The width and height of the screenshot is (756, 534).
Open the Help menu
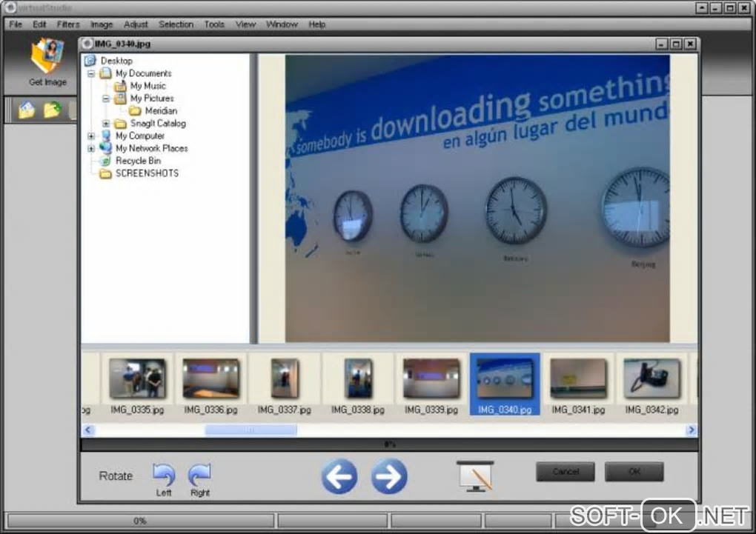pos(316,24)
